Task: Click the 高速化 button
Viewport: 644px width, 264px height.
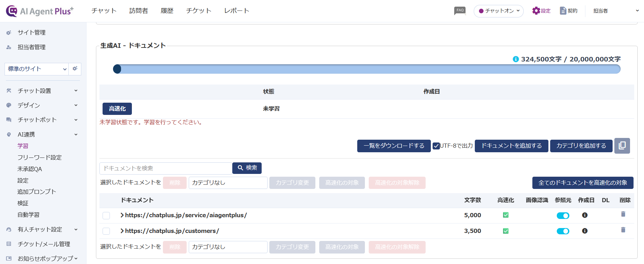Action: (x=117, y=109)
